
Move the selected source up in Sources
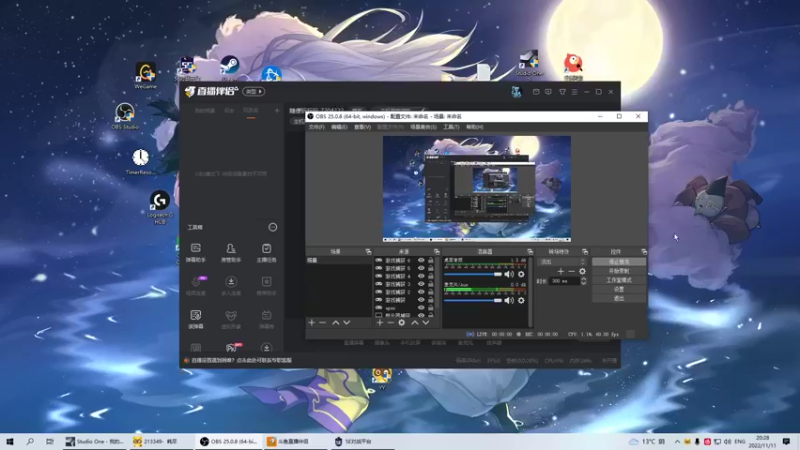pyautogui.click(x=415, y=322)
